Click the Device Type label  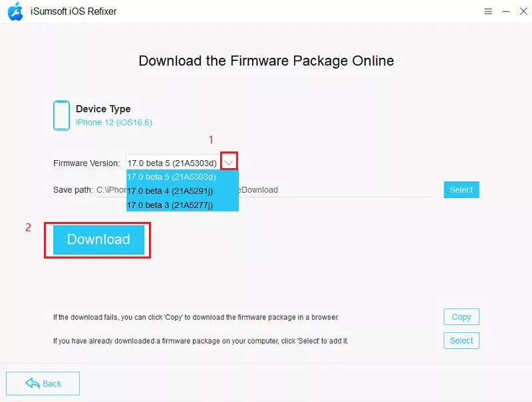pos(103,109)
